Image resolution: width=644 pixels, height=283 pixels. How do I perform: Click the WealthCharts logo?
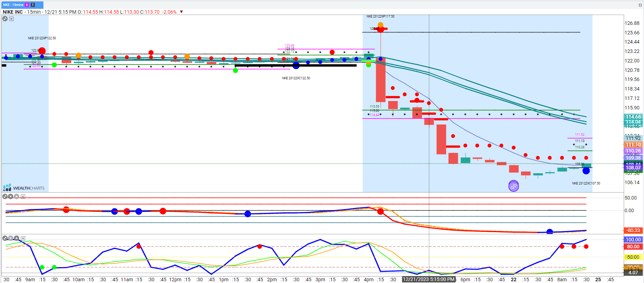pyautogui.click(x=24, y=188)
